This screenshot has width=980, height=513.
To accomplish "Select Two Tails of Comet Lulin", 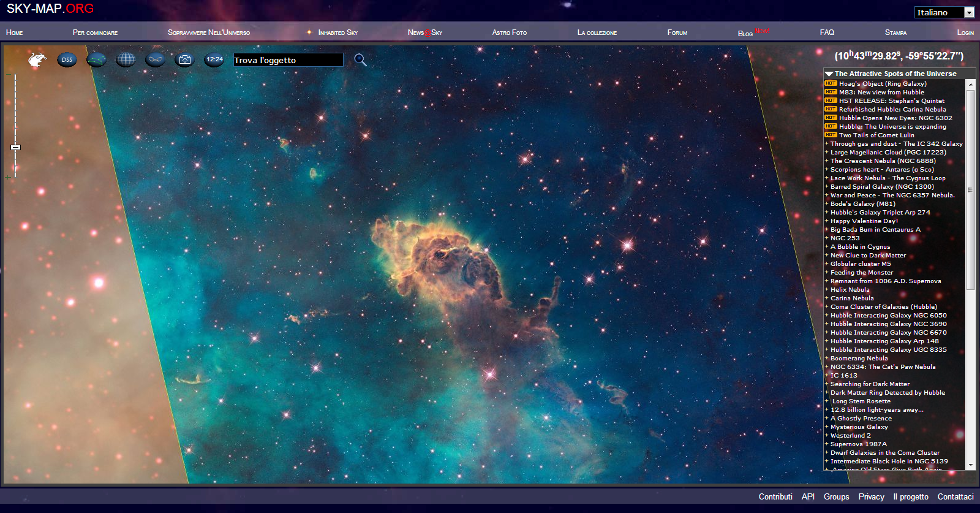I will coord(876,135).
